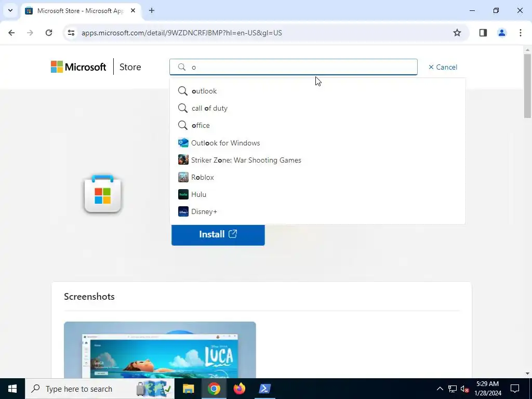Switch to Chrome in the taskbar
The width and height of the screenshot is (532, 399).
coord(214,389)
